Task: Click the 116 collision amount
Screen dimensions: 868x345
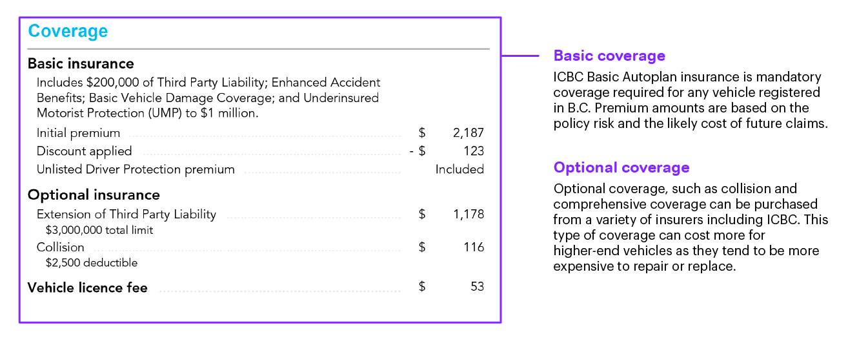Action: tap(474, 247)
